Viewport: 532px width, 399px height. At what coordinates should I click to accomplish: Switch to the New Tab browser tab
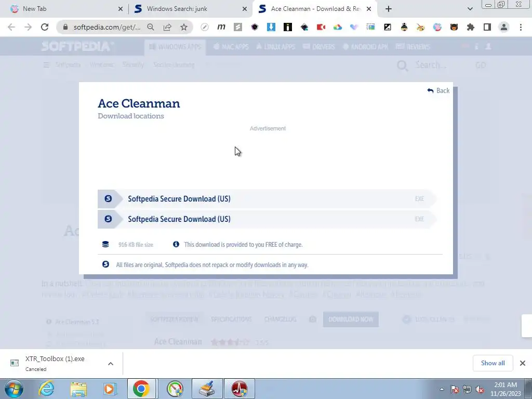click(64, 9)
